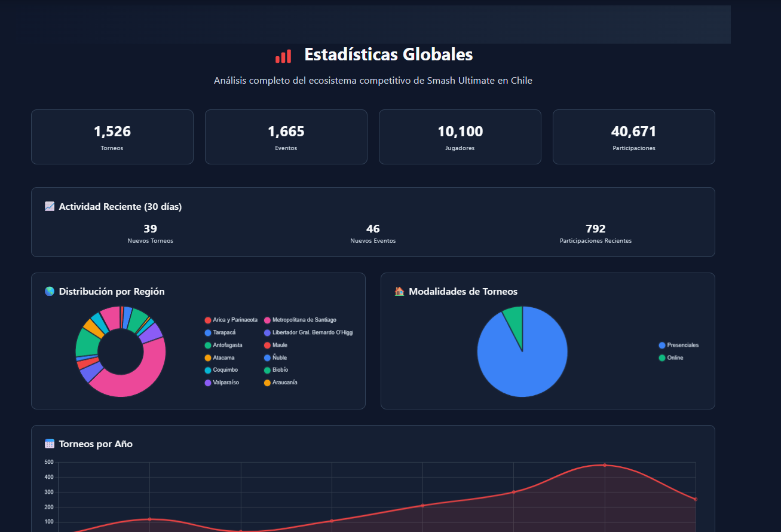The height and width of the screenshot is (532, 781).
Task: Click the chart icon next to Actividad Reciente
Action: point(50,206)
